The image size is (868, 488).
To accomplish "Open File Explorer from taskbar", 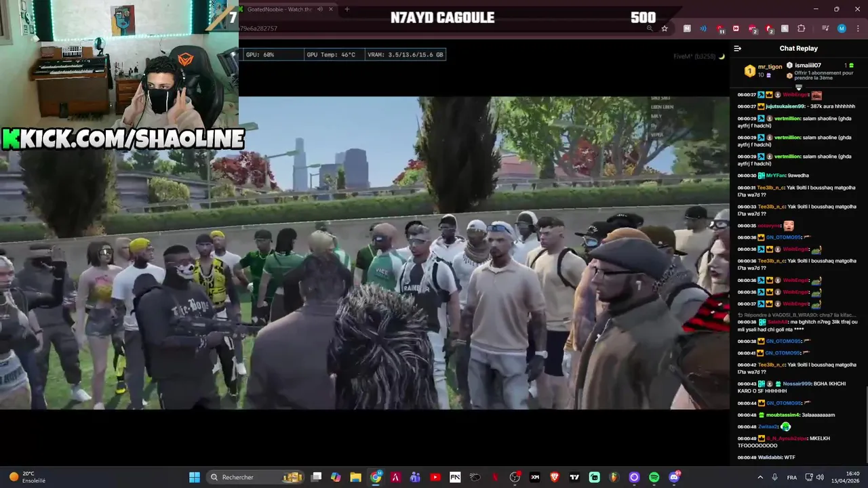I will (x=355, y=477).
